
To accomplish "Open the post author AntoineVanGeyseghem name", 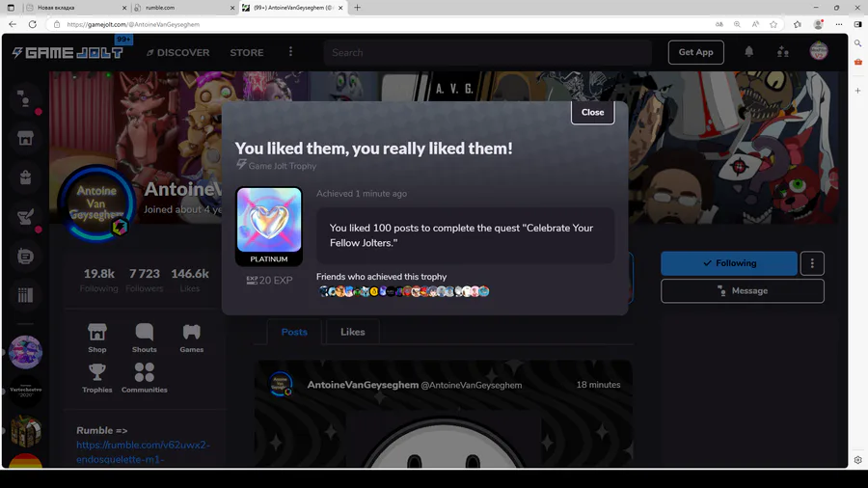I will point(363,385).
